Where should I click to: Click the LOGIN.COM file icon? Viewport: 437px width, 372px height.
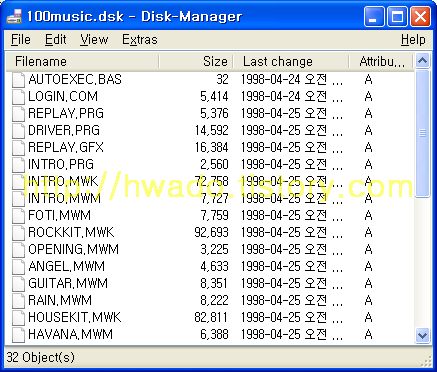(18, 97)
